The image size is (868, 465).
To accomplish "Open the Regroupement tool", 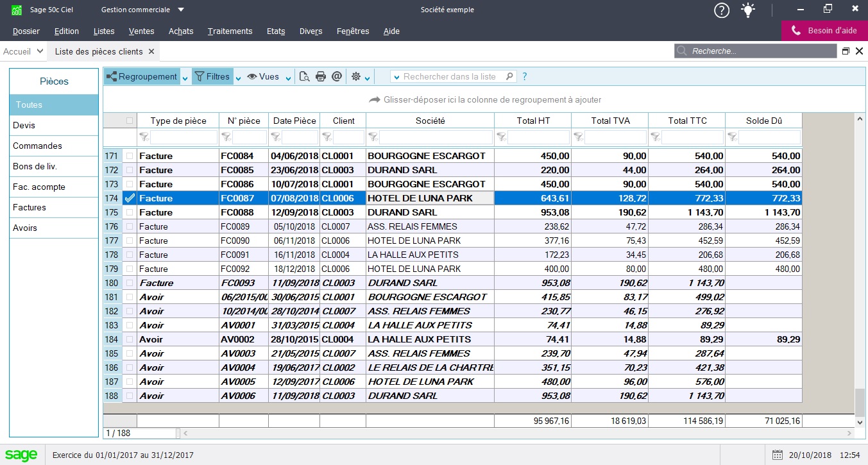I will [142, 76].
